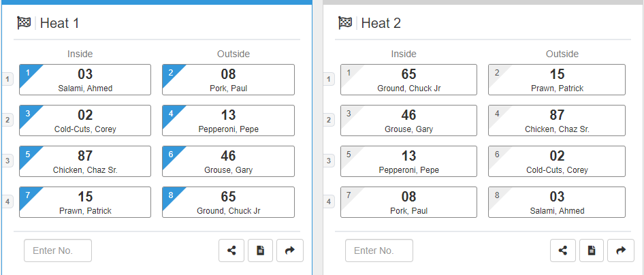
Task: Click the forward arrow icon in Heat 2
Action: pos(621,250)
